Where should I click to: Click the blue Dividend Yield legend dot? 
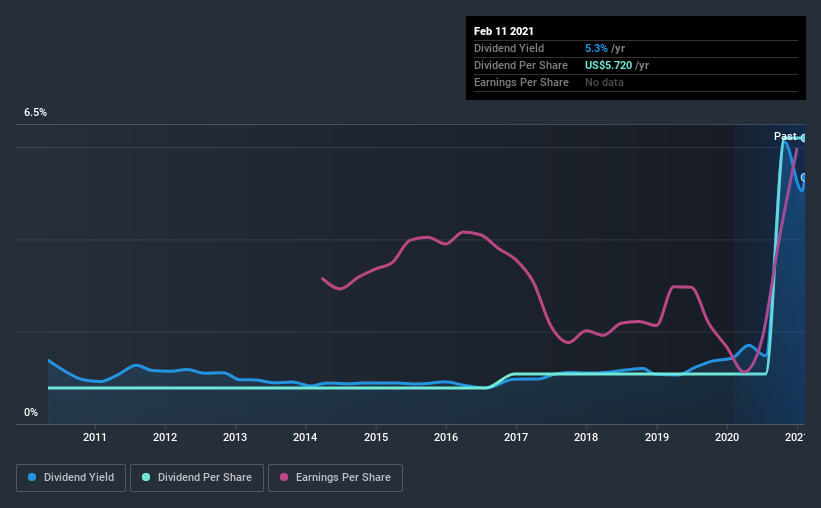(x=32, y=477)
